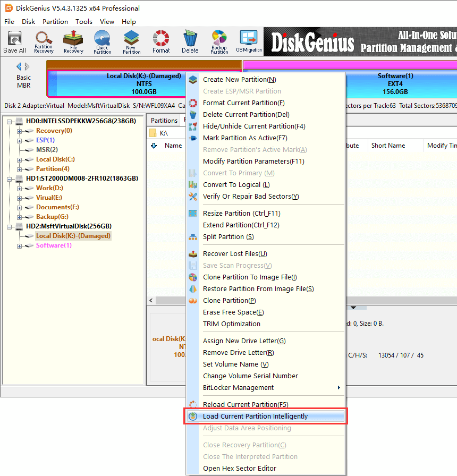The width and height of the screenshot is (457, 476).
Task: Click the New Partition toolbar icon
Action: 132,41
